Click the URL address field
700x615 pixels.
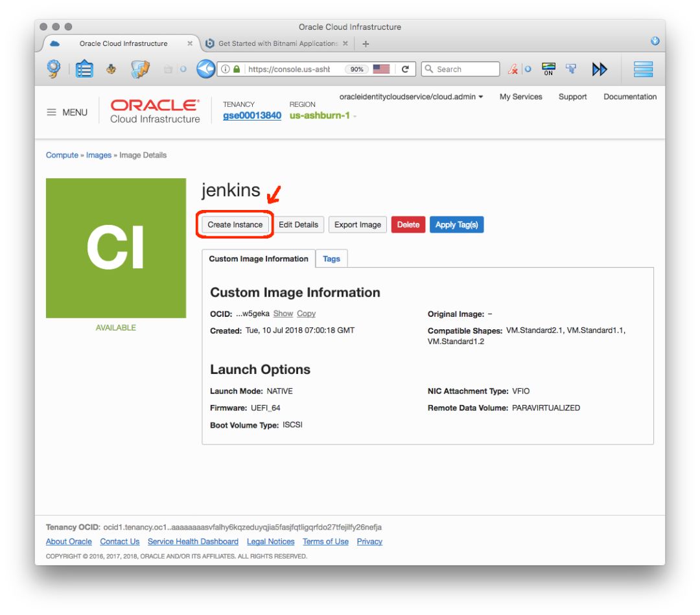[289, 69]
